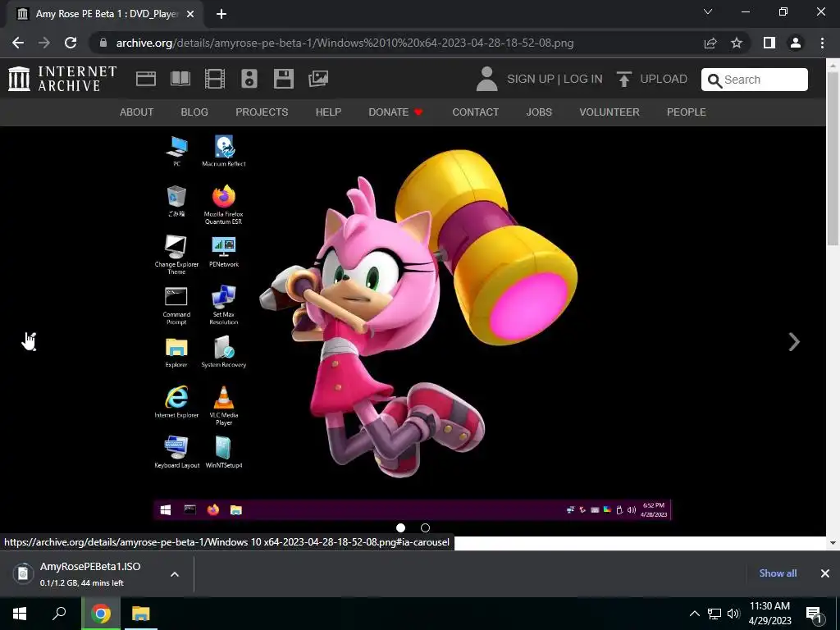This screenshot has width=840, height=630.
Task: Click the address bar URL
Action: pyautogui.click(x=345, y=43)
